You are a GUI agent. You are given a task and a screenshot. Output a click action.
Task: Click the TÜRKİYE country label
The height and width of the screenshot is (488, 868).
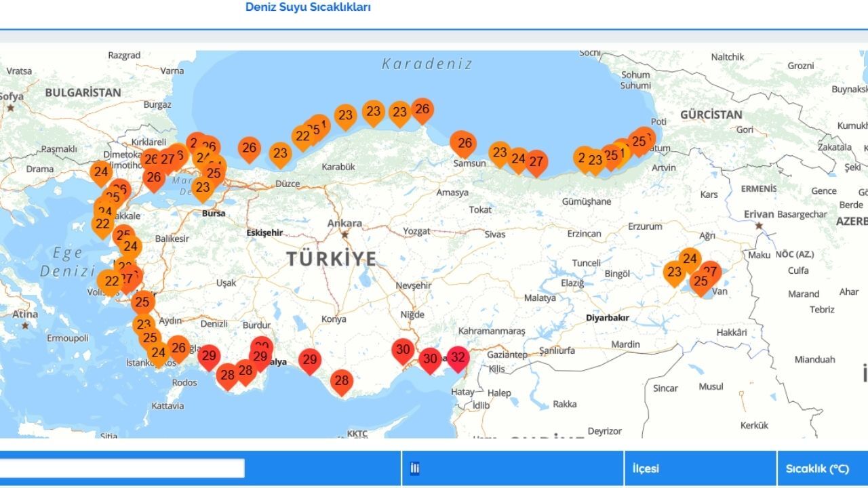[x=331, y=258]
